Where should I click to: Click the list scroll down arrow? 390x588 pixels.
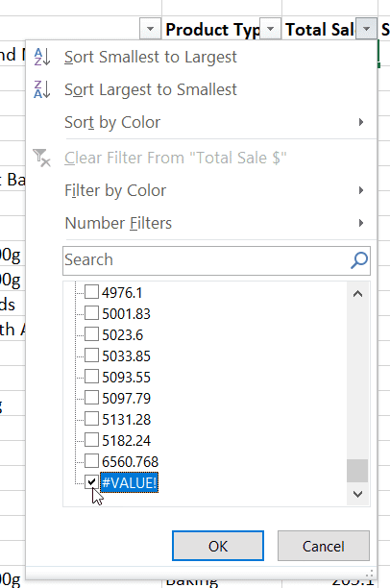click(x=357, y=494)
